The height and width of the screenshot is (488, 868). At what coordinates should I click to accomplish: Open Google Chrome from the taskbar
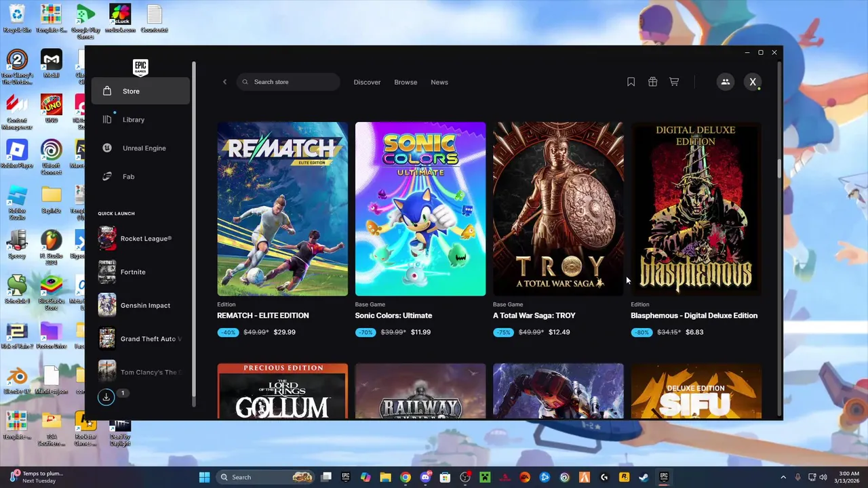tap(405, 477)
